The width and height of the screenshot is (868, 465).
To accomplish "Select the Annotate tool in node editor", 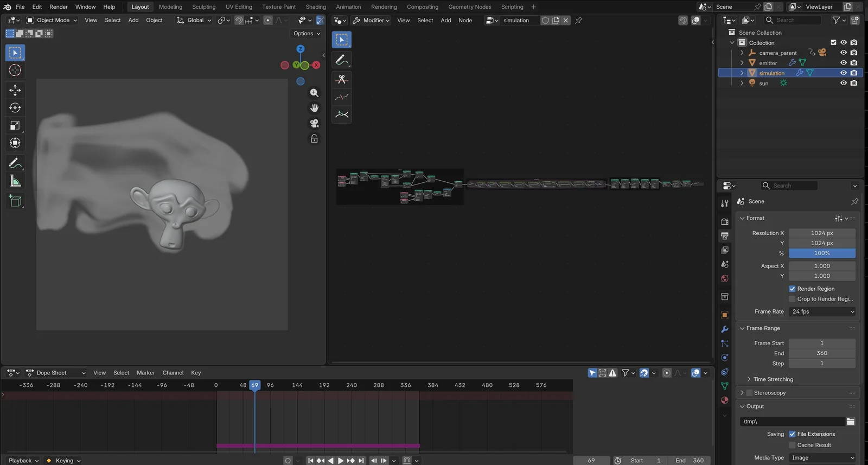I will [342, 60].
